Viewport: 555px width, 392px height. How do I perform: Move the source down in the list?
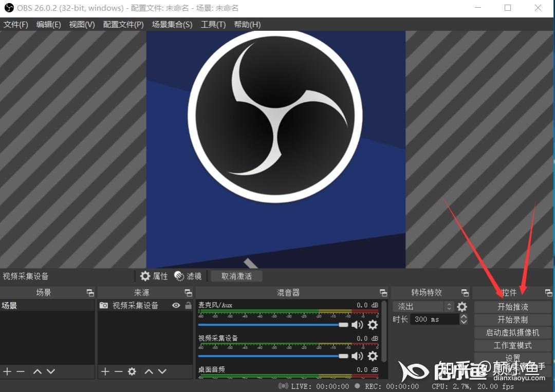(162, 371)
